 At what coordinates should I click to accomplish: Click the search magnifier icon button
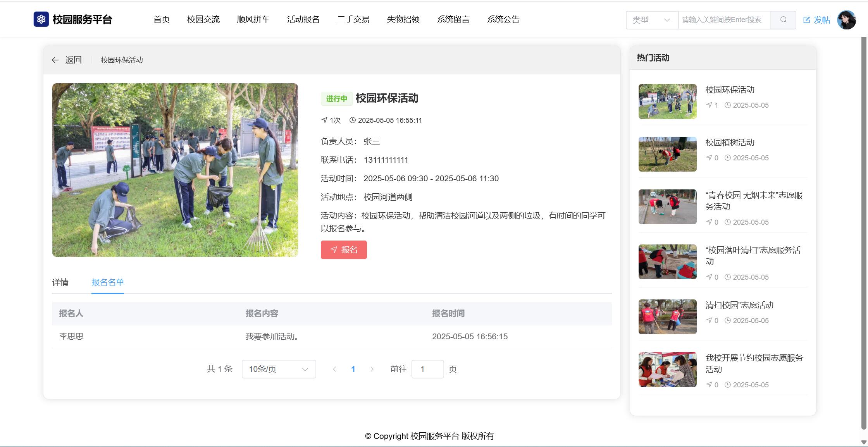(x=783, y=20)
